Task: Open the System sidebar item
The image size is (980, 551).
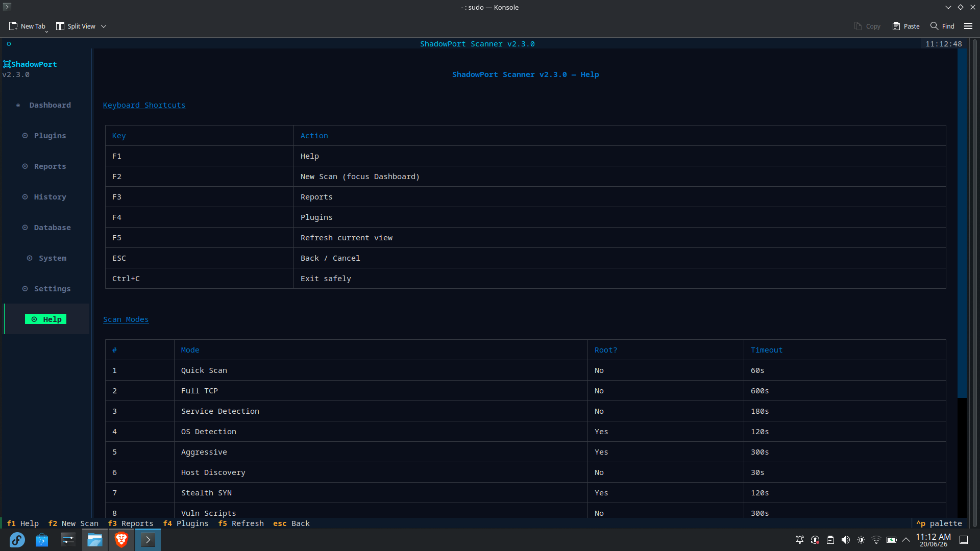Action: [46, 258]
